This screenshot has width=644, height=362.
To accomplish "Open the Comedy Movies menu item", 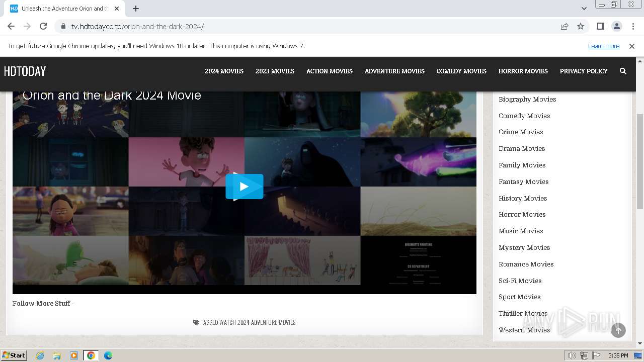I will point(461,71).
